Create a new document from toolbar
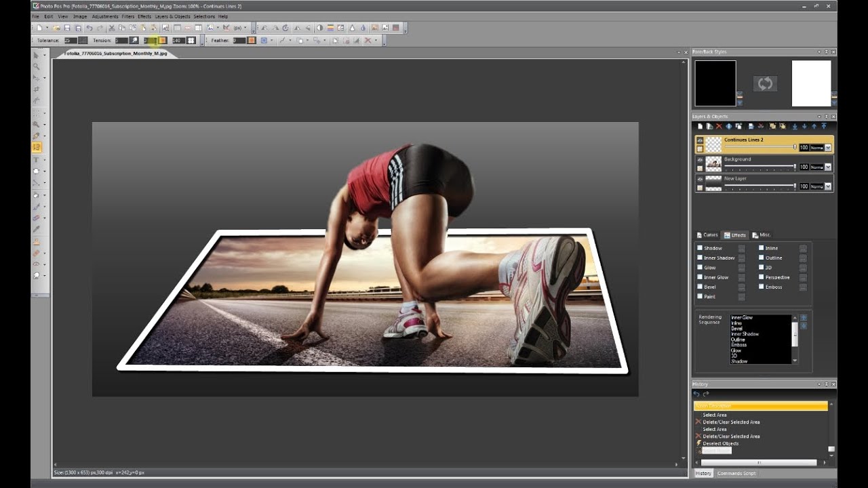This screenshot has height=488, width=868. [x=39, y=28]
